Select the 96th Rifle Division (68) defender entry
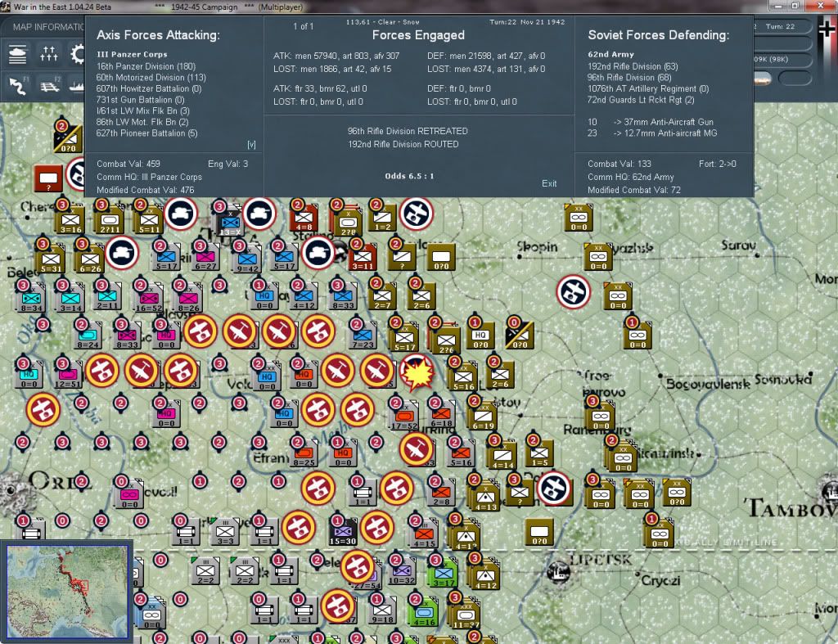Viewport: 838px width, 644px height. (x=629, y=78)
